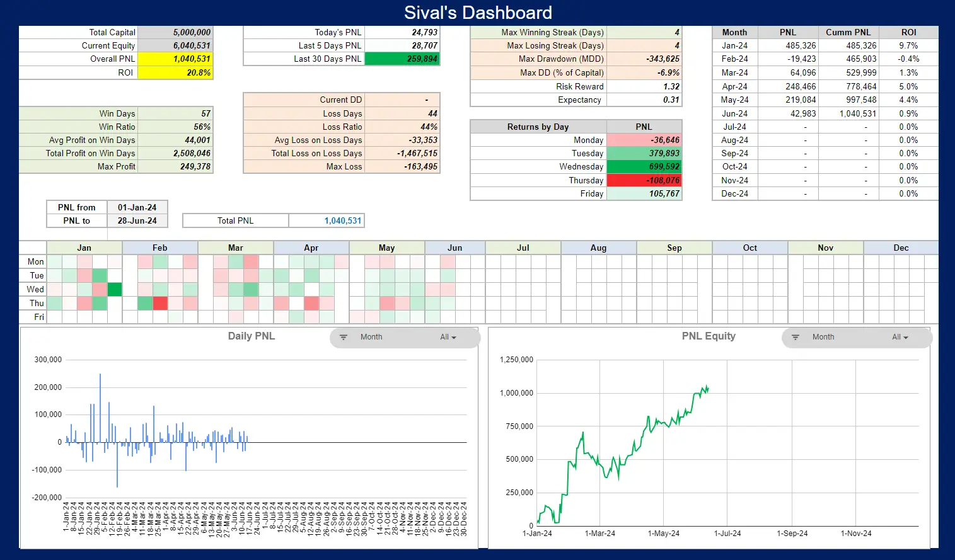Click the Loss Days value 44
The image size is (955, 560).
pyautogui.click(x=402, y=113)
